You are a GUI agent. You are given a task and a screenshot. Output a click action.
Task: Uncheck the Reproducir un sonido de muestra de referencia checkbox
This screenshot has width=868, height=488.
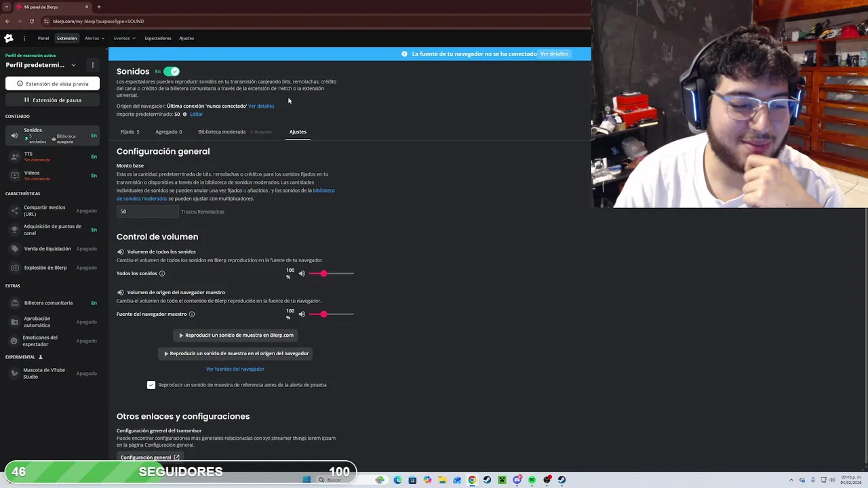click(x=151, y=385)
